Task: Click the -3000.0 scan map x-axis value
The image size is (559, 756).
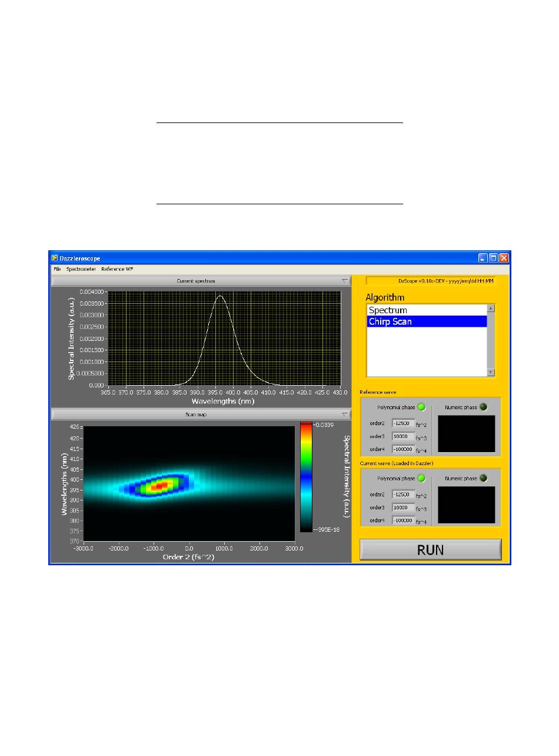Action: 84,548
